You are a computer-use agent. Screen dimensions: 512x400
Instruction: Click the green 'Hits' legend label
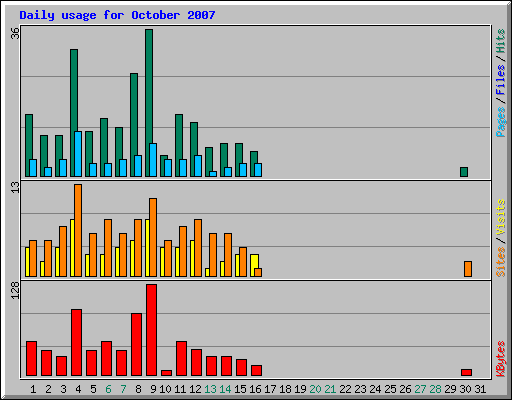(x=501, y=41)
